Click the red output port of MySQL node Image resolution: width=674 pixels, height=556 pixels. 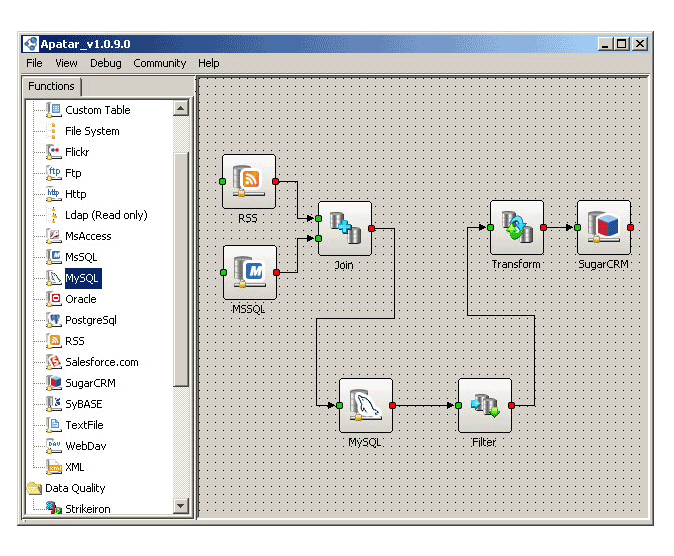coord(392,405)
